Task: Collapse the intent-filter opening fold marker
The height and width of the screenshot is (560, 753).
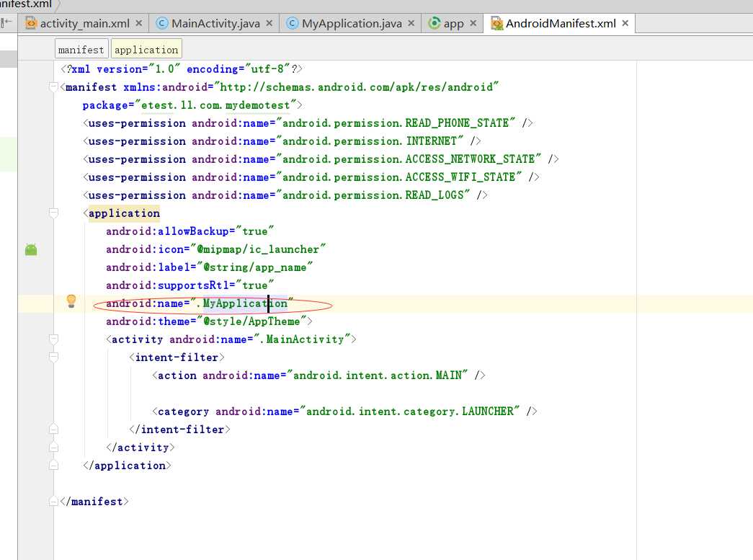Action: 54,357
